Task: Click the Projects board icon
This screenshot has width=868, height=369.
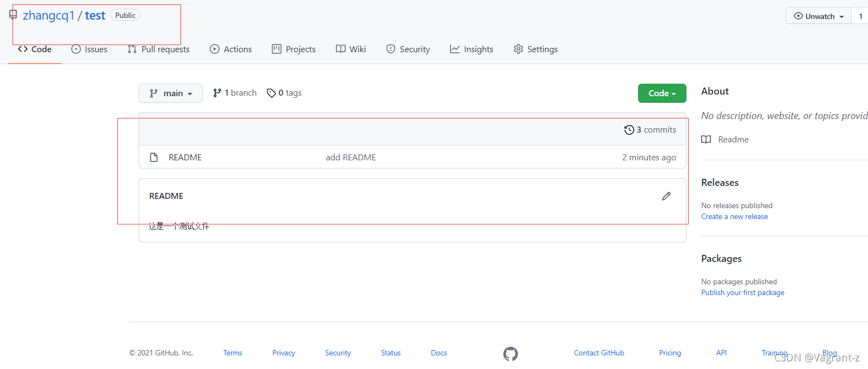Action: click(277, 49)
